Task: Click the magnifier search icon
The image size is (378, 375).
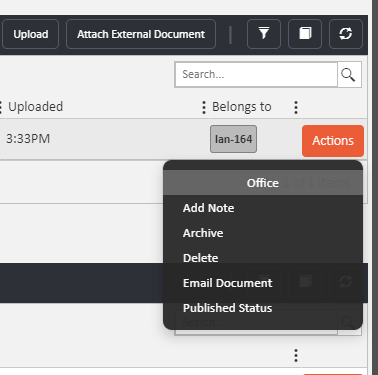Action: [349, 75]
